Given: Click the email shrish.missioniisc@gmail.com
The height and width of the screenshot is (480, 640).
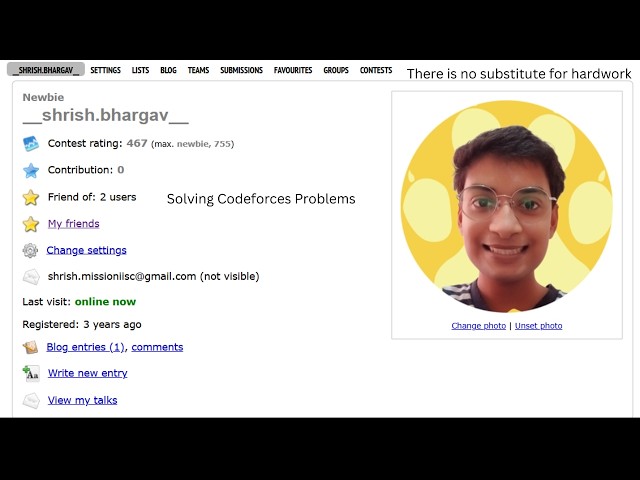Looking at the screenshot, I should point(122,276).
